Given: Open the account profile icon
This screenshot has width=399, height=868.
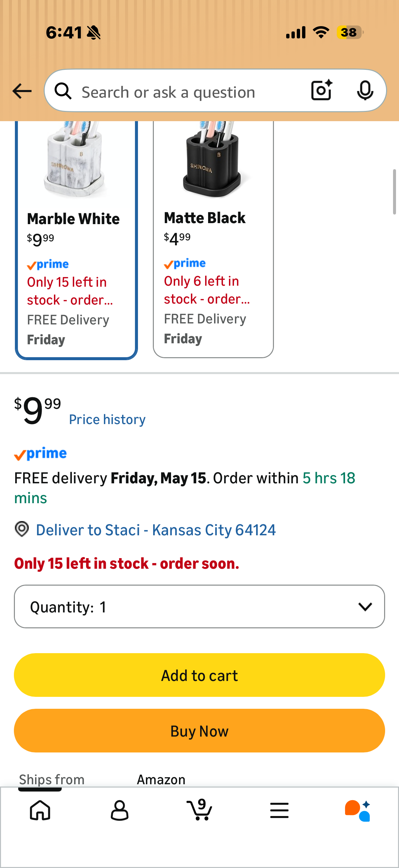Looking at the screenshot, I should point(119,810).
